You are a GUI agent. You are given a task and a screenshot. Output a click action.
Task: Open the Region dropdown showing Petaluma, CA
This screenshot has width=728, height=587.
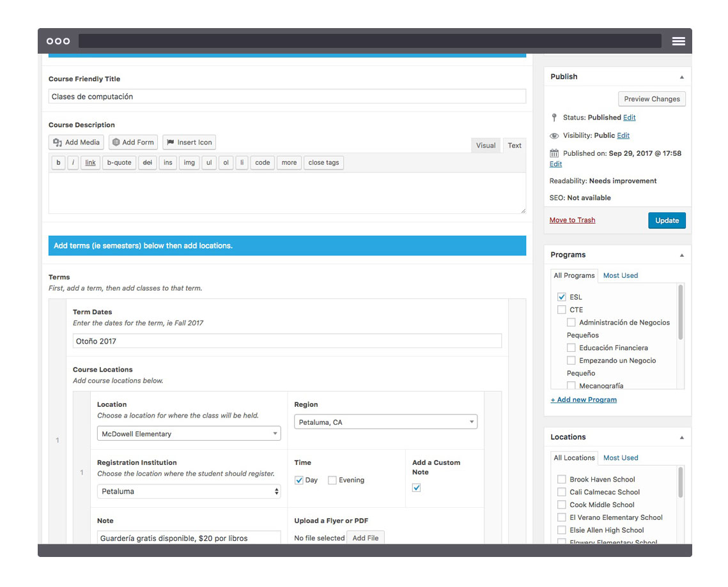[x=385, y=422]
